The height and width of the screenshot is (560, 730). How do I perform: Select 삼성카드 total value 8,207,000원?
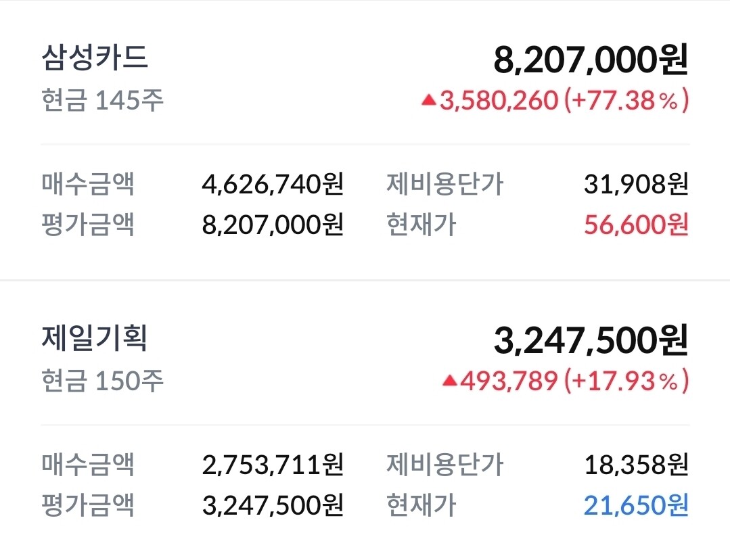591,60
